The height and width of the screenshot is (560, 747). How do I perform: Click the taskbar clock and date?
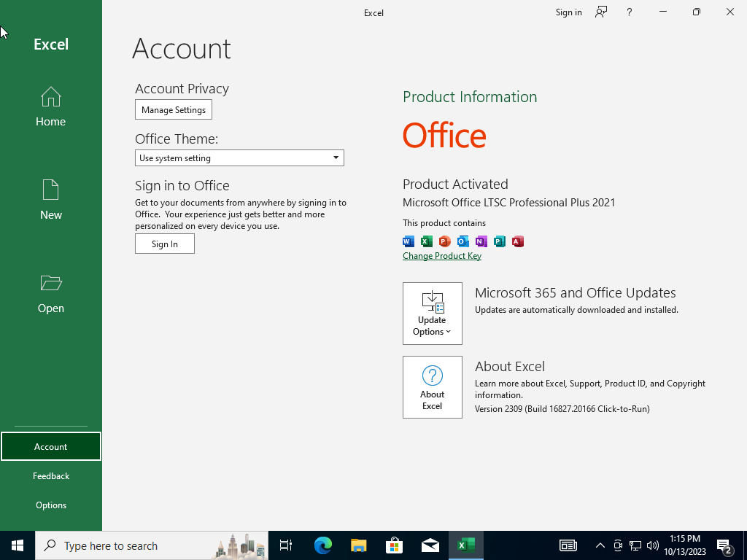(x=684, y=545)
